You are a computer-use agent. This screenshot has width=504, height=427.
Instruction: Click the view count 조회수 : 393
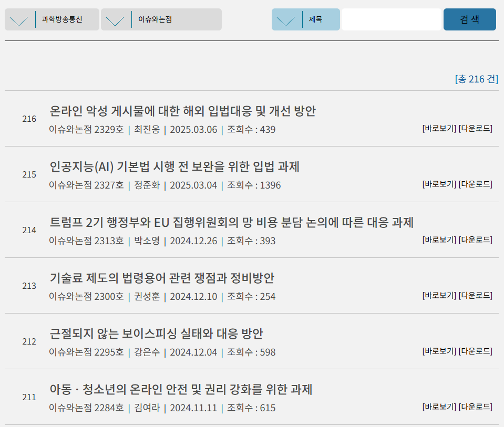(x=251, y=241)
